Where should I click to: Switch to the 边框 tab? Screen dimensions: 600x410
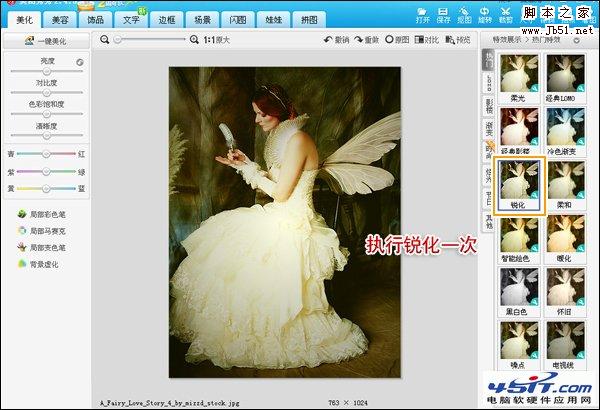coord(167,20)
